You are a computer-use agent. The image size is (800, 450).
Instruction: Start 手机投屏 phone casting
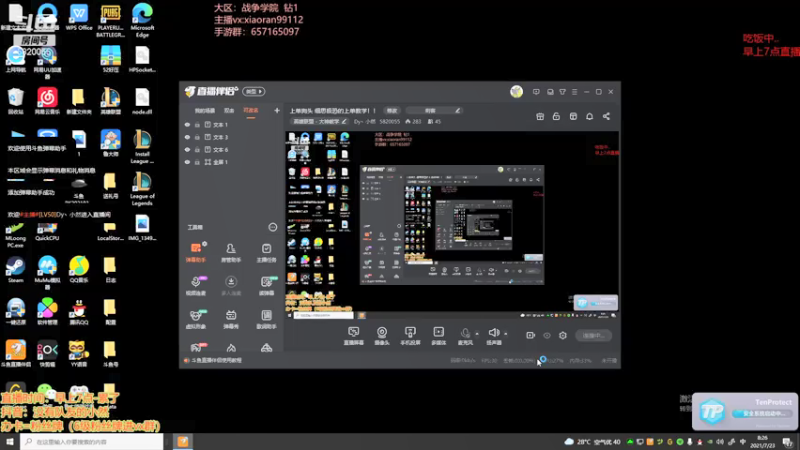[x=410, y=336]
